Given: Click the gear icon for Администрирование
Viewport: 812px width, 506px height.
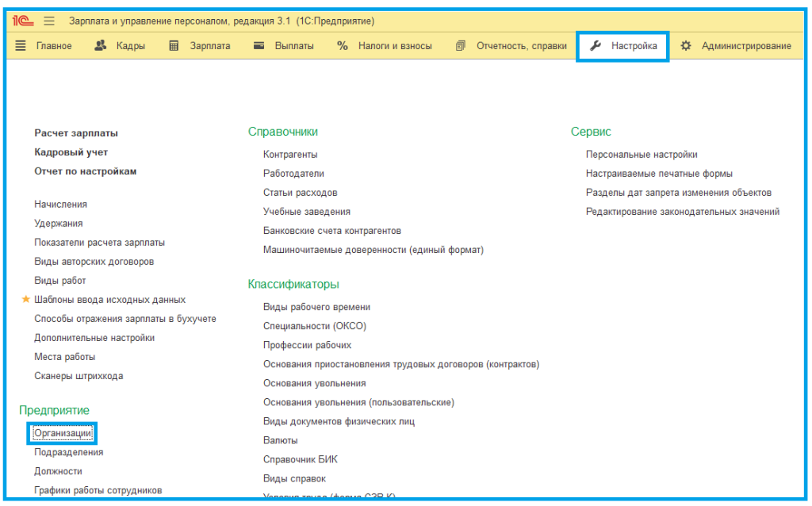Looking at the screenshot, I should click(686, 46).
